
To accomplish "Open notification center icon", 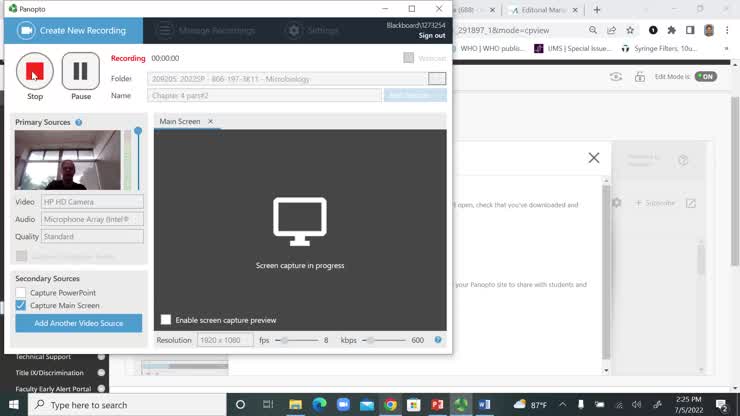I will [721, 405].
